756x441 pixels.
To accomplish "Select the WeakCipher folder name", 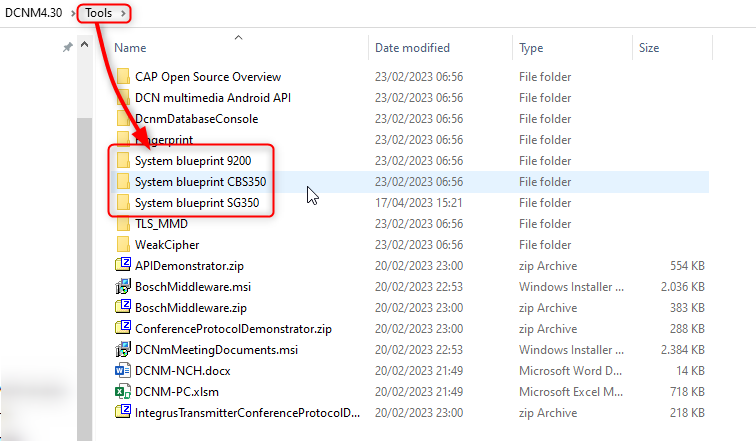I will pos(167,245).
